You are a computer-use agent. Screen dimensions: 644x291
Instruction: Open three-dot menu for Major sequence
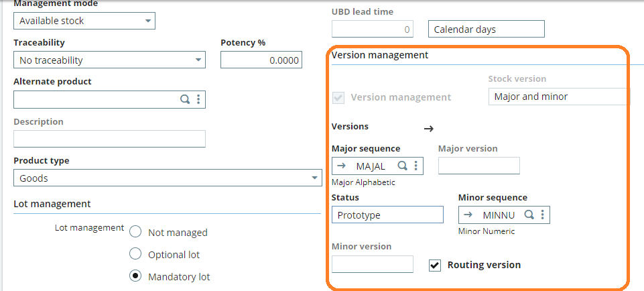pyautogui.click(x=415, y=166)
